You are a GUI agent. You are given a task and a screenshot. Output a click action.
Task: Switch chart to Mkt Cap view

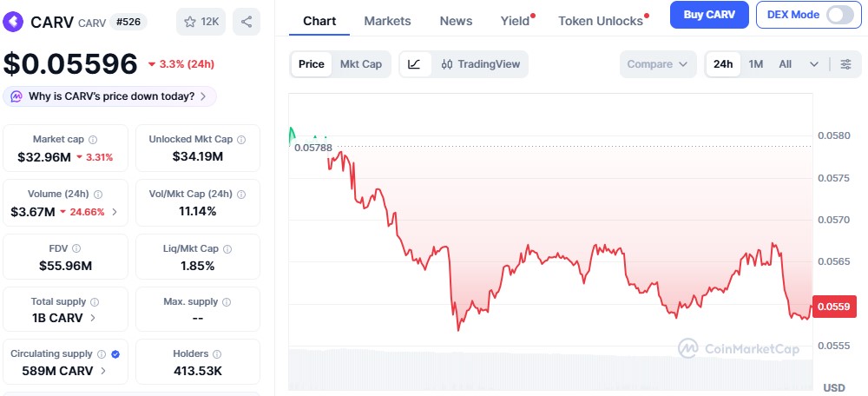pos(360,64)
